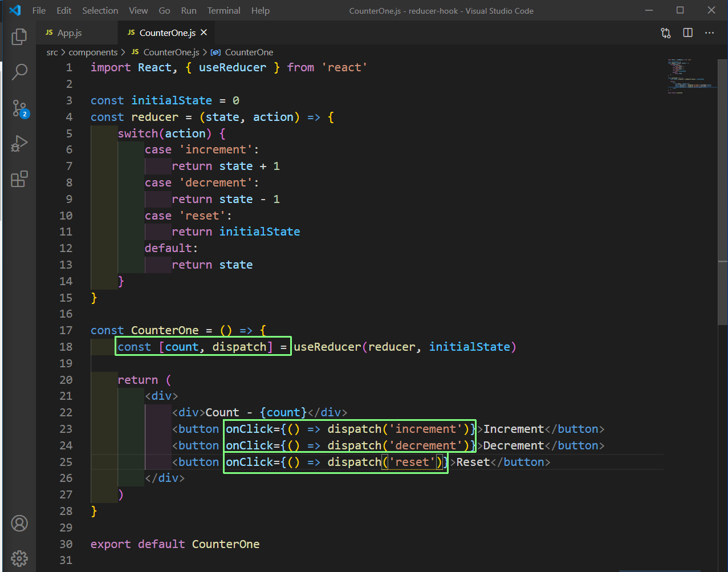Close the CounterOne.js tab
The width and height of the screenshot is (728, 572).
(x=204, y=33)
